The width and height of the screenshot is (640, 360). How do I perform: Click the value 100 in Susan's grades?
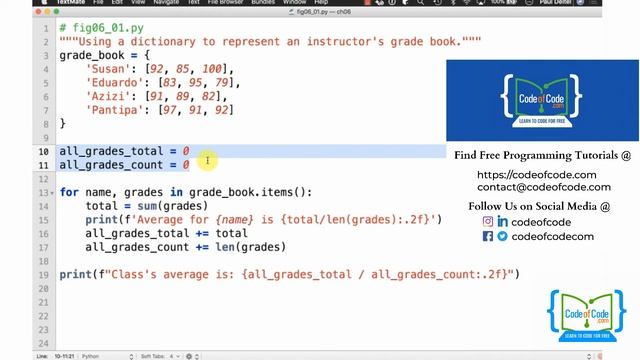212,69
